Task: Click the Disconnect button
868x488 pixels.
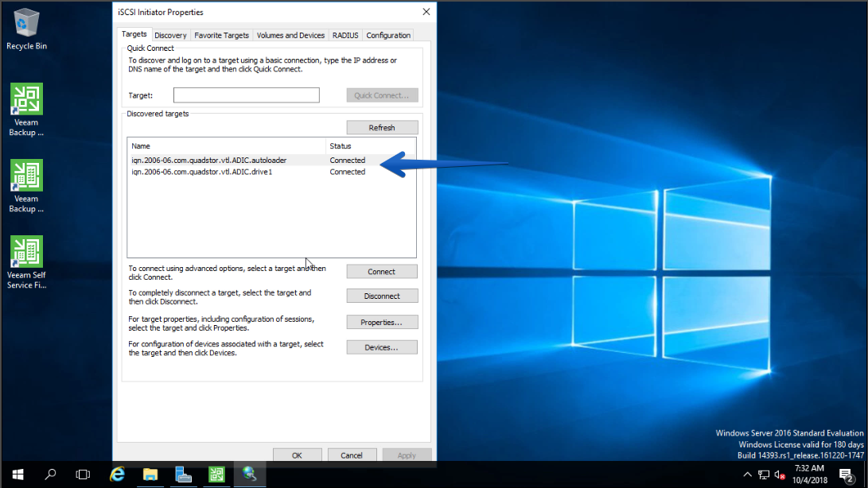Action: 382,296
